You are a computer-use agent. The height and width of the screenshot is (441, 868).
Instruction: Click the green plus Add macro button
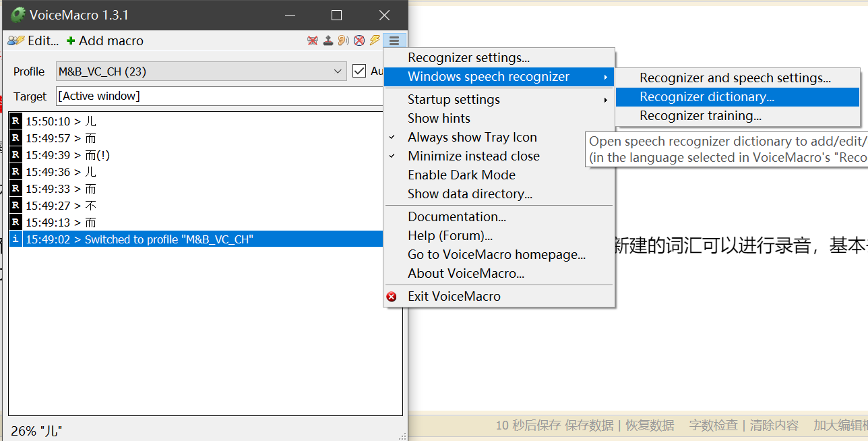pyautogui.click(x=105, y=40)
